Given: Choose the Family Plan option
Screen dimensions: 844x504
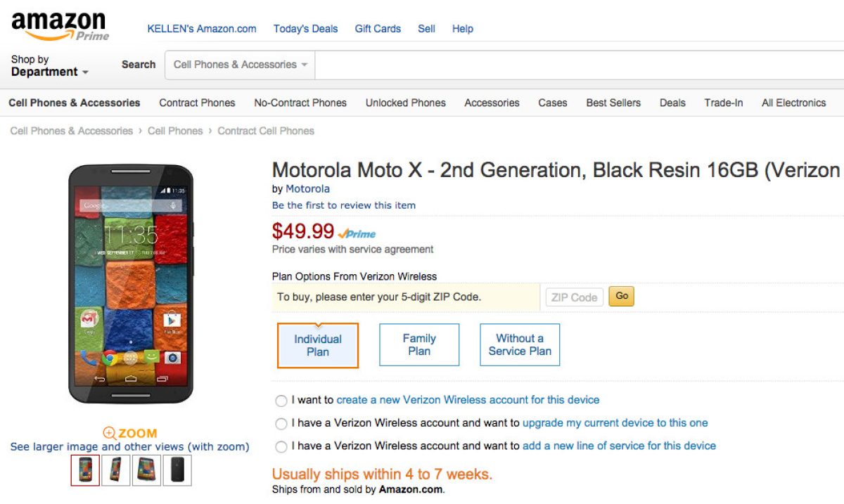Looking at the screenshot, I should (x=419, y=344).
